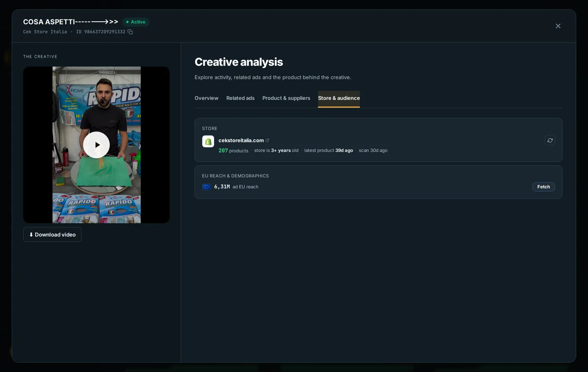588x372 pixels.
Task: Click the video creative thumbnail
Action: 96,145
